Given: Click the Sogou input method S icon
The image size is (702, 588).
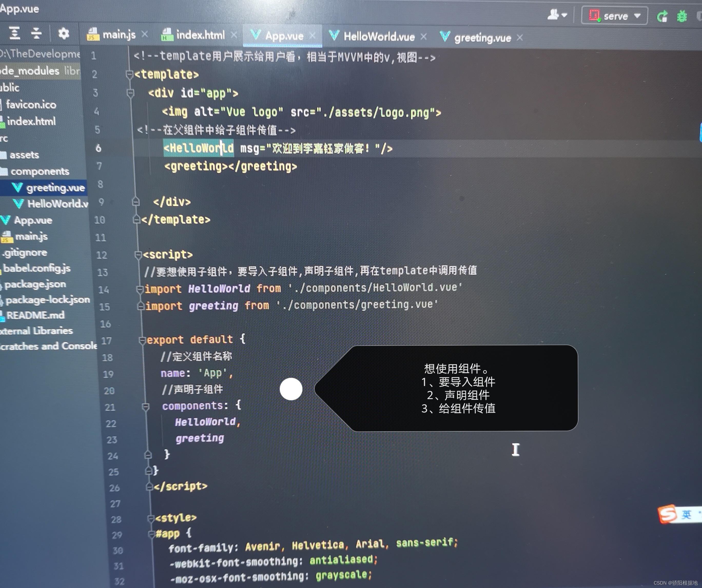Looking at the screenshot, I should [x=667, y=514].
